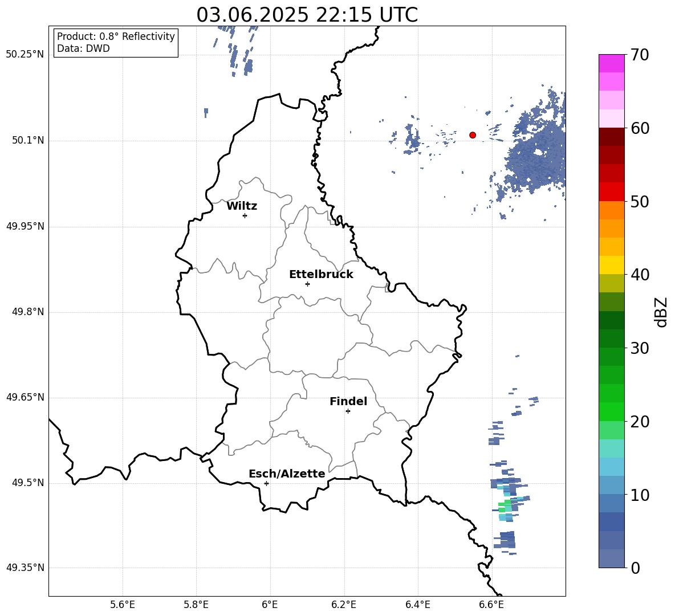The height and width of the screenshot is (616, 675).
Task: Click the Ettelbruck station cross marker
Action: click(307, 284)
